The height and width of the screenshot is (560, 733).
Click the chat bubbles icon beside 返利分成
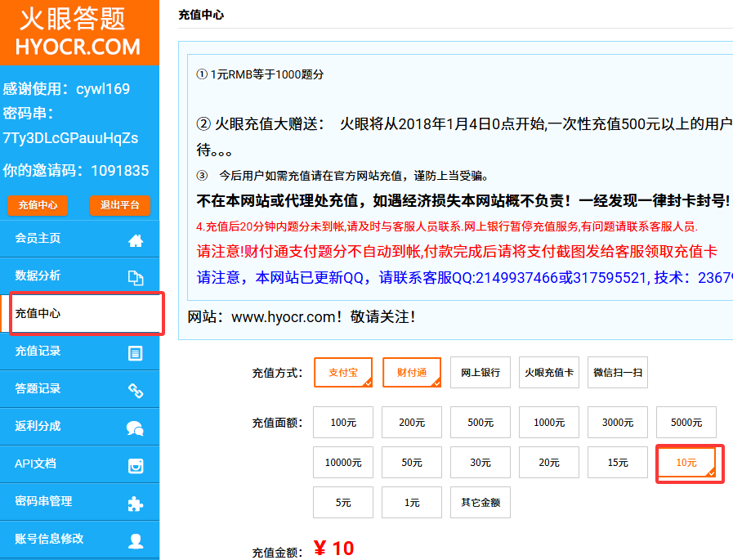coord(136,428)
